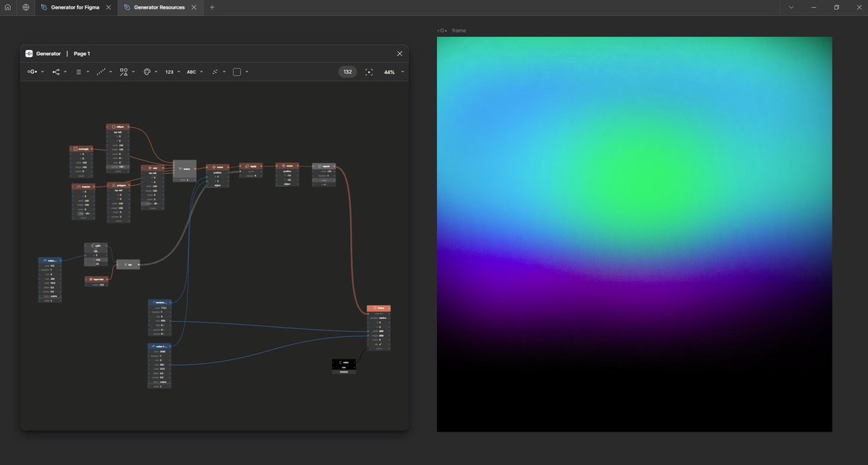
Task: Click Page 1 label in Generator header
Action: pos(82,54)
